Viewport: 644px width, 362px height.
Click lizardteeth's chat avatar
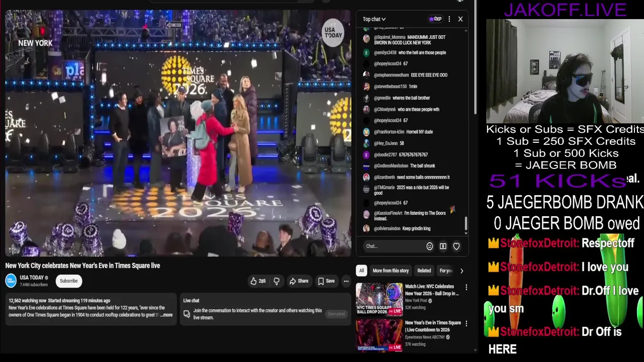(x=366, y=177)
